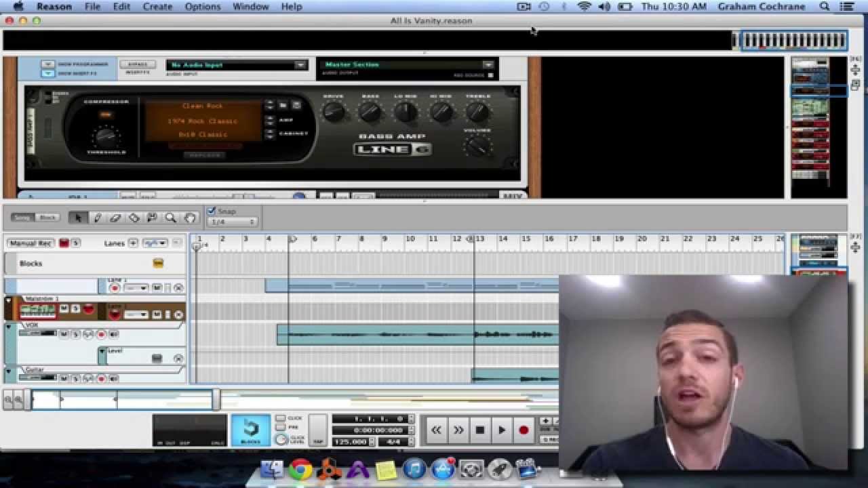Open the Master Section output dropdown
Screen dimensions: 868x488
(x=409, y=65)
